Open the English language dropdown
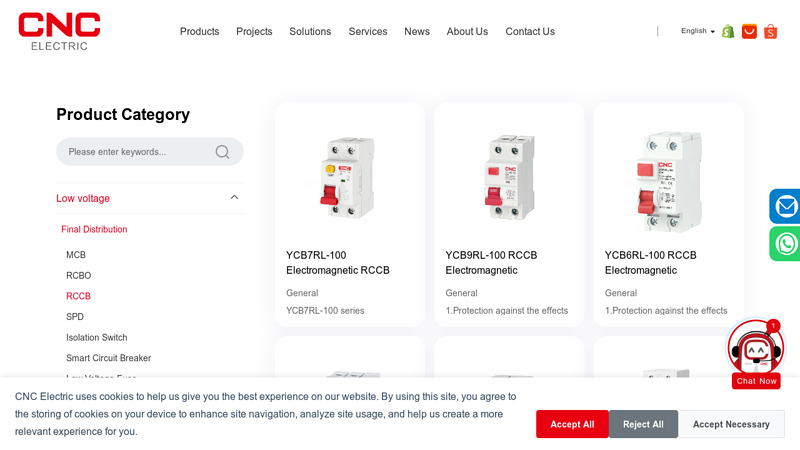Image resolution: width=800 pixels, height=450 pixels. (x=697, y=31)
